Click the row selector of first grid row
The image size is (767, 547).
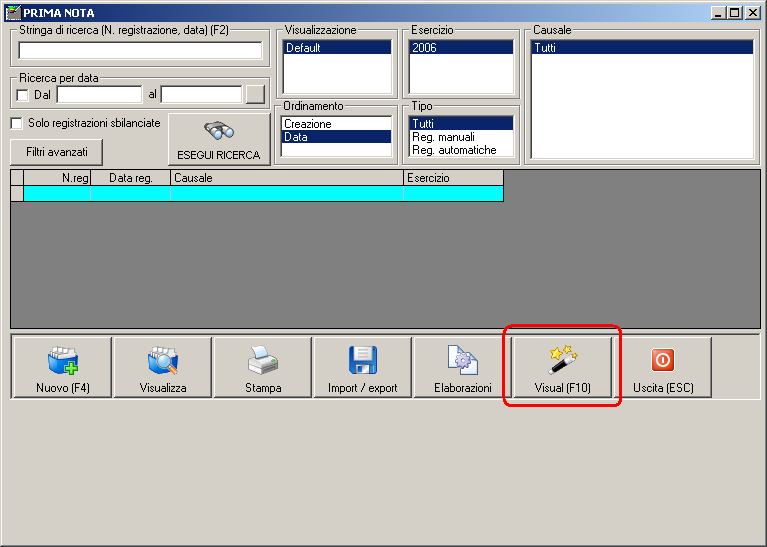(17, 193)
